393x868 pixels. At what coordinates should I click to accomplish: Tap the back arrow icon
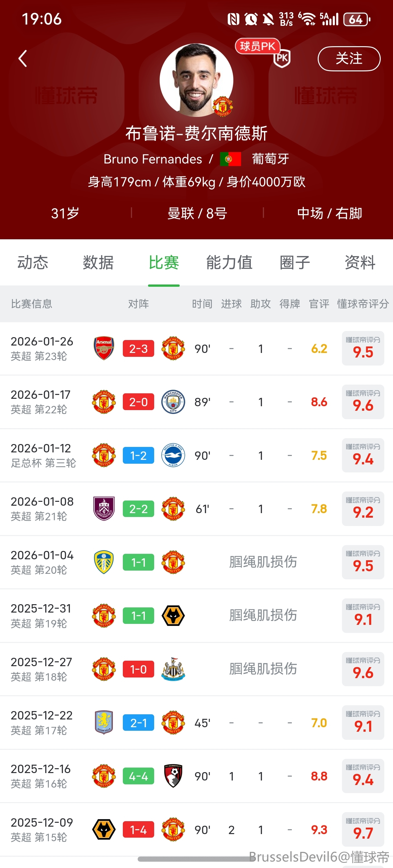[x=23, y=59]
